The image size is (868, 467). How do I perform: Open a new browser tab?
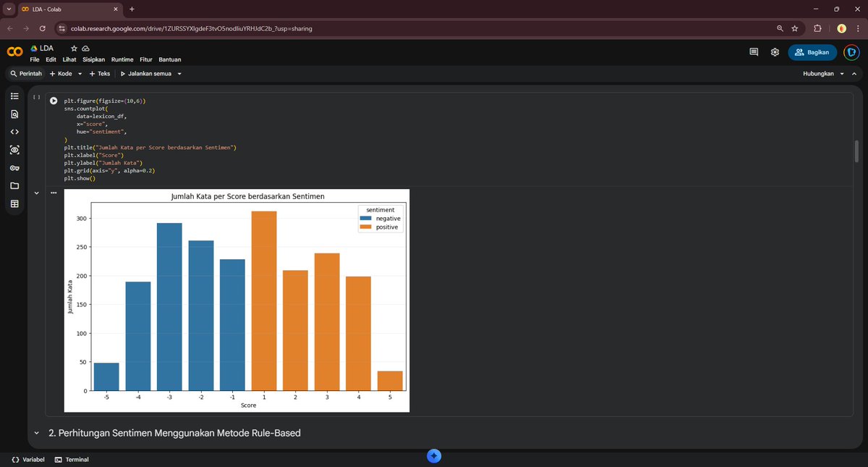pos(132,9)
